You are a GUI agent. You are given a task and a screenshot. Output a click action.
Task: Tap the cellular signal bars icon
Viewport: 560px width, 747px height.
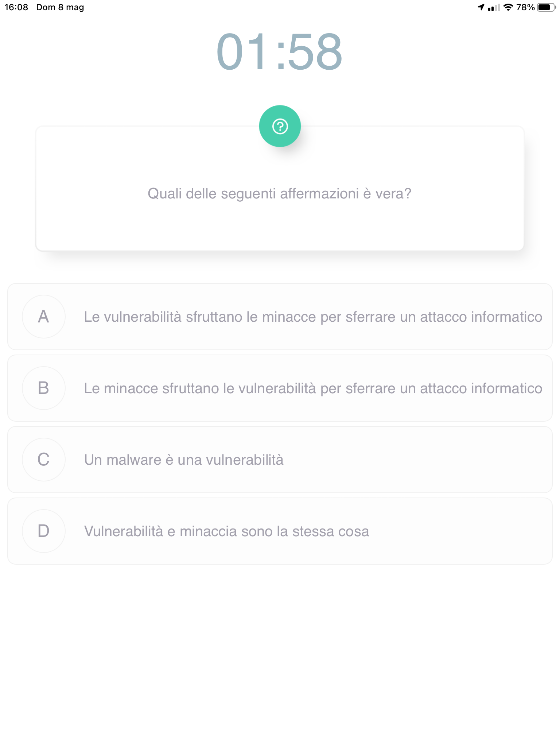(494, 7)
